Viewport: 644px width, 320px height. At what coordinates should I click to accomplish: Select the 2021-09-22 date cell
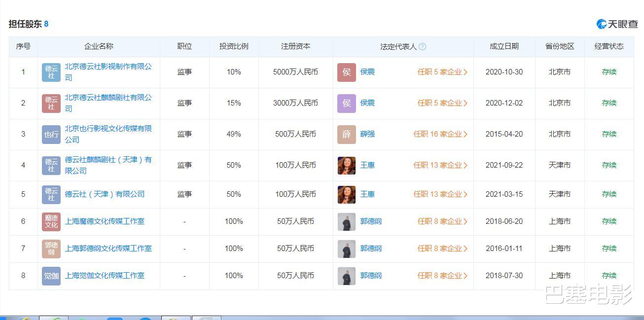[x=504, y=165]
